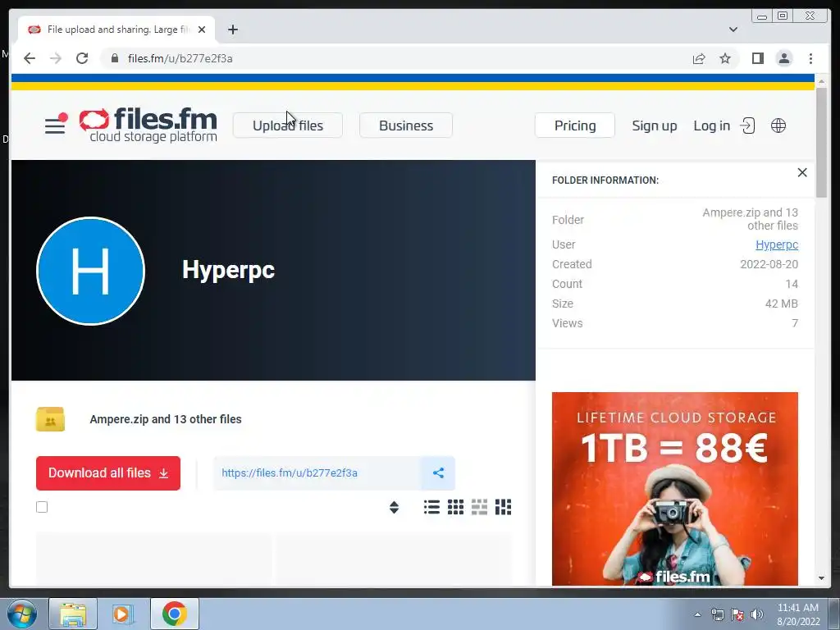View site information lock icon
This screenshot has height=630, width=840.
tap(115, 58)
